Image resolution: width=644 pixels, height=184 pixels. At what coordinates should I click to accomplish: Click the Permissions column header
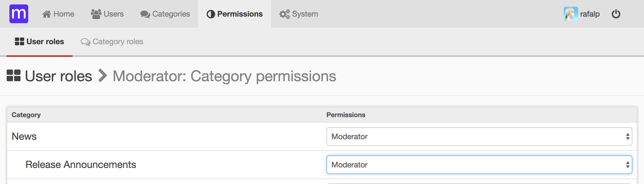pyautogui.click(x=346, y=115)
